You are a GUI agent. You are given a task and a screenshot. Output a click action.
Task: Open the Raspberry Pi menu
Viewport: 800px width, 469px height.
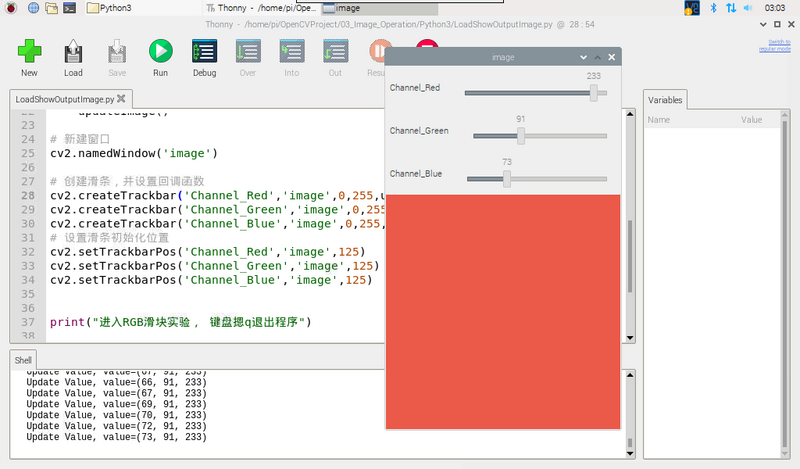pos(11,8)
